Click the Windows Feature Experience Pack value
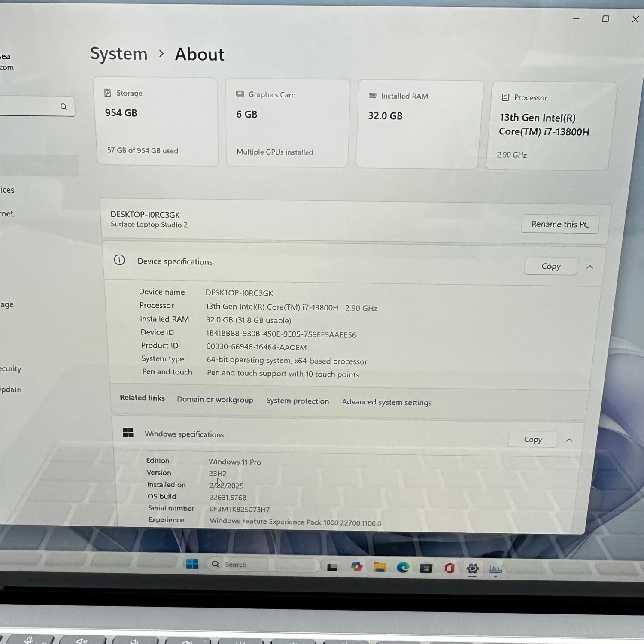 [x=295, y=522]
